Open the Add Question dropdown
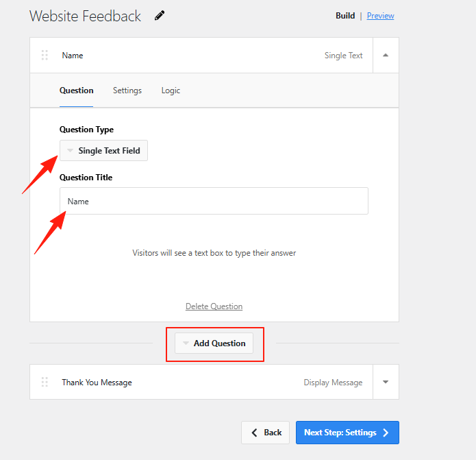Image resolution: width=476 pixels, height=460 pixels. coord(214,343)
